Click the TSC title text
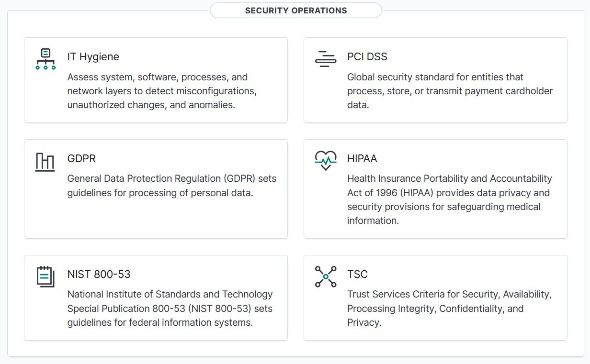 pyautogui.click(x=357, y=274)
